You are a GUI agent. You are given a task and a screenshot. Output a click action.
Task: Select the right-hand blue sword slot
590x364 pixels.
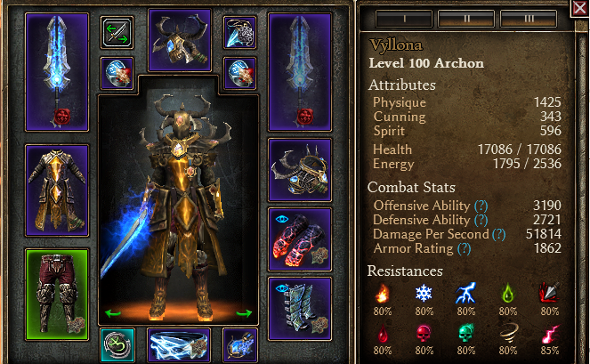(300, 72)
